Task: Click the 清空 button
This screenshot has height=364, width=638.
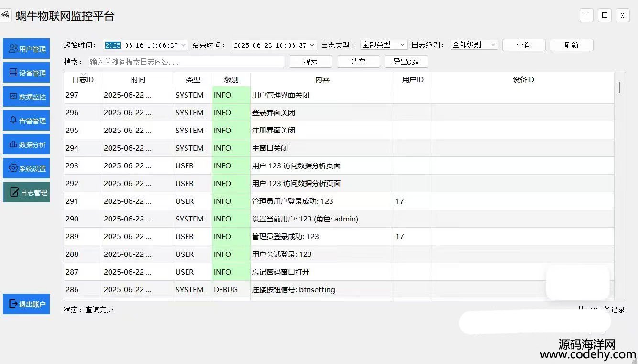Action: coord(358,62)
